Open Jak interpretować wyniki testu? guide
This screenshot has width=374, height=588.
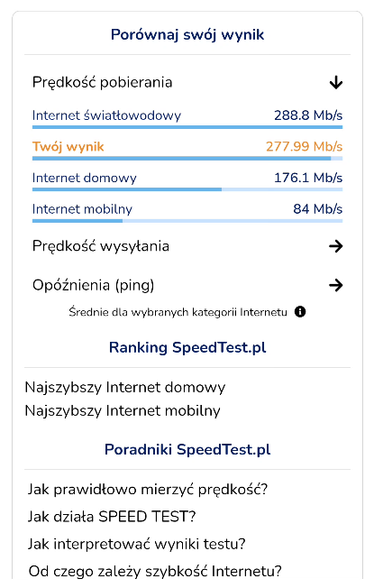coord(136,544)
